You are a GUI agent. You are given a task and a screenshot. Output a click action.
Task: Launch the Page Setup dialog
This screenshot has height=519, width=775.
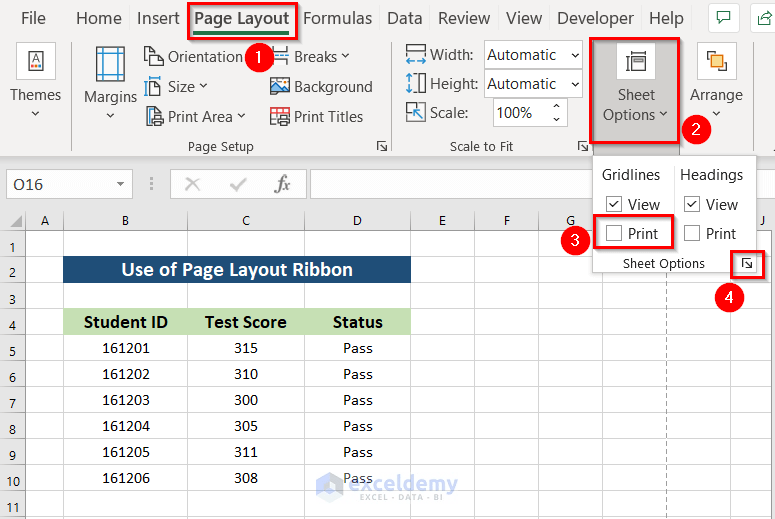point(382,146)
